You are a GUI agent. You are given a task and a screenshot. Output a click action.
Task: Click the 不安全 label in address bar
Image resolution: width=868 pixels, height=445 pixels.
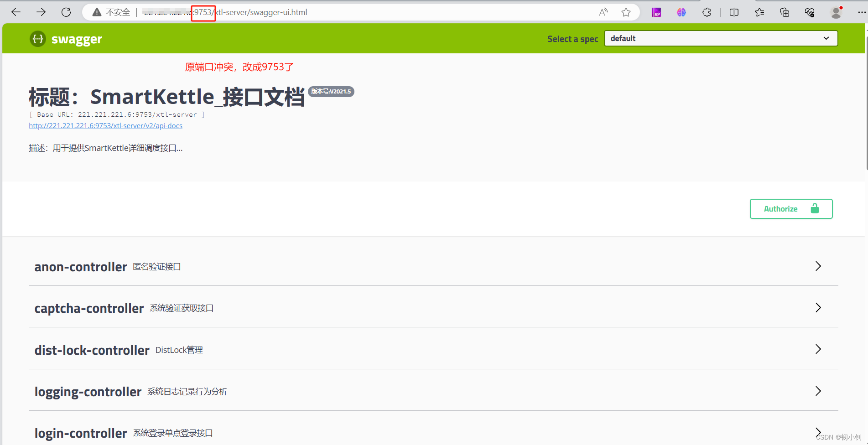pos(118,12)
